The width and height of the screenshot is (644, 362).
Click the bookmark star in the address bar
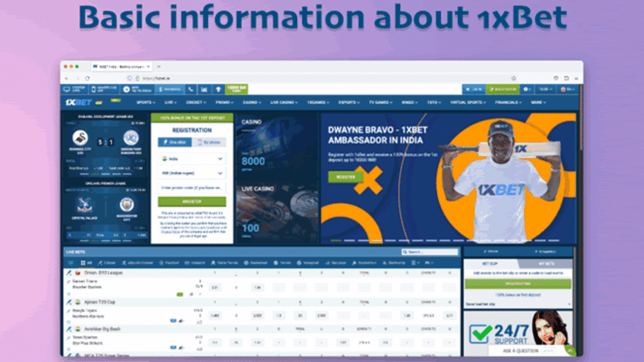(514, 78)
